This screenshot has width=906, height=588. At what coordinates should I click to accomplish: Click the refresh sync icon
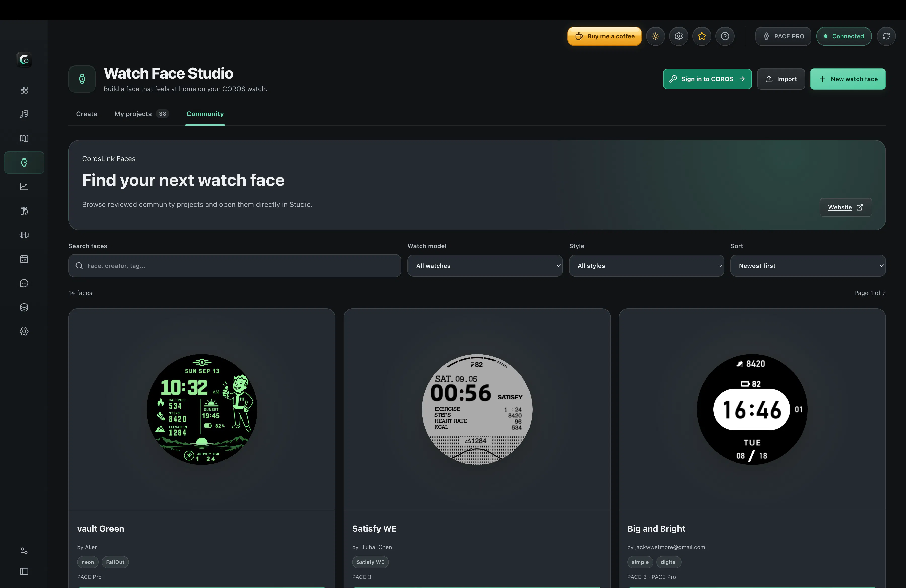[x=886, y=36]
